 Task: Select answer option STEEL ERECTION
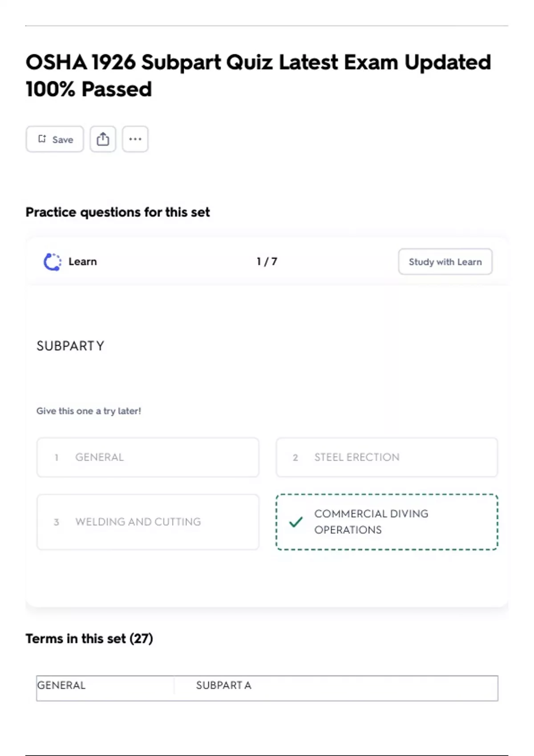[x=386, y=457]
